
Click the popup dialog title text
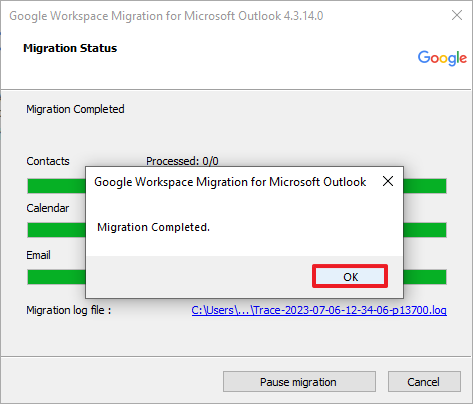230,182
